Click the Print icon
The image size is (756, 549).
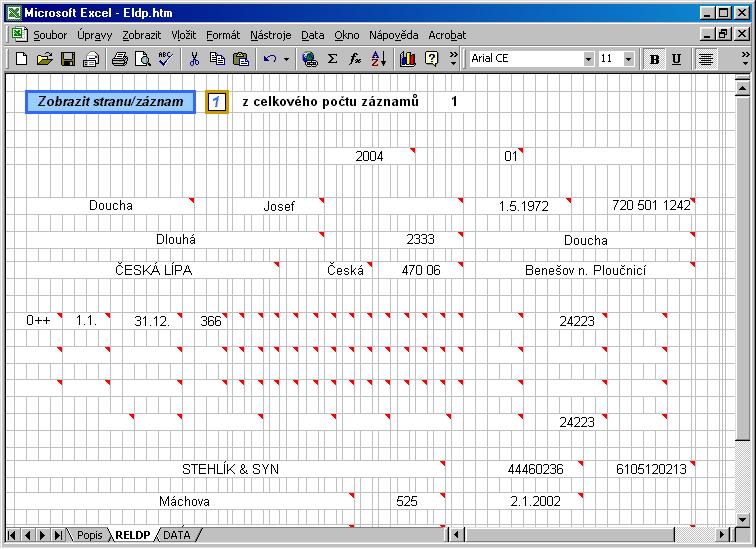pyautogui.click(x=120, y=59)
